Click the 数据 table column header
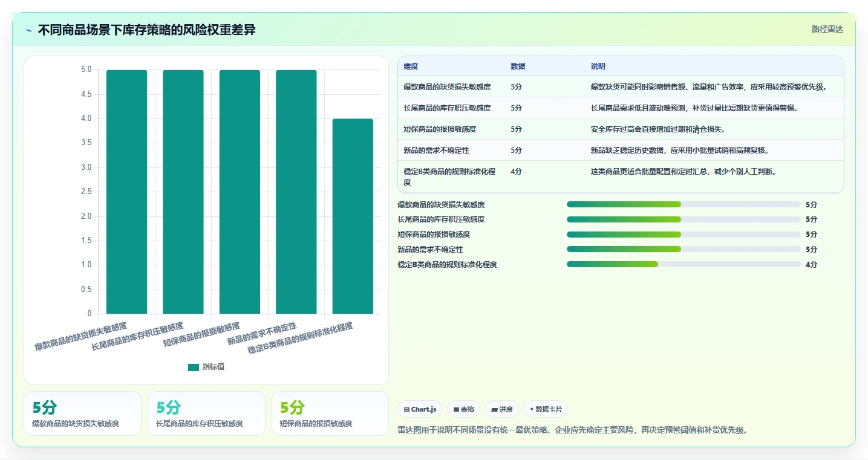This screenshot has width=868, height=460. (x=518, y=66)
